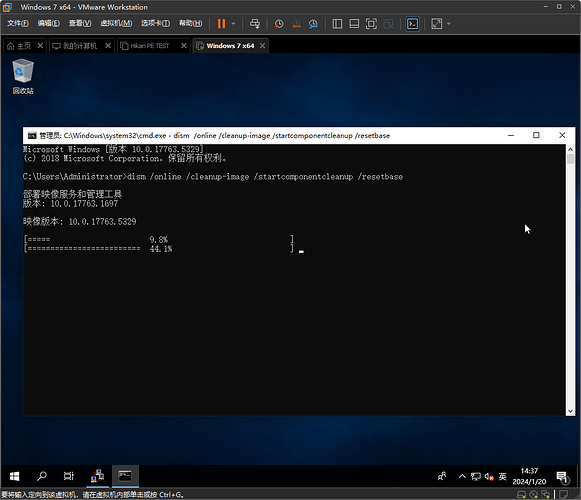The image size is (581, 500).
Task: Open the guest notification center icon
Action: [562, 477]
